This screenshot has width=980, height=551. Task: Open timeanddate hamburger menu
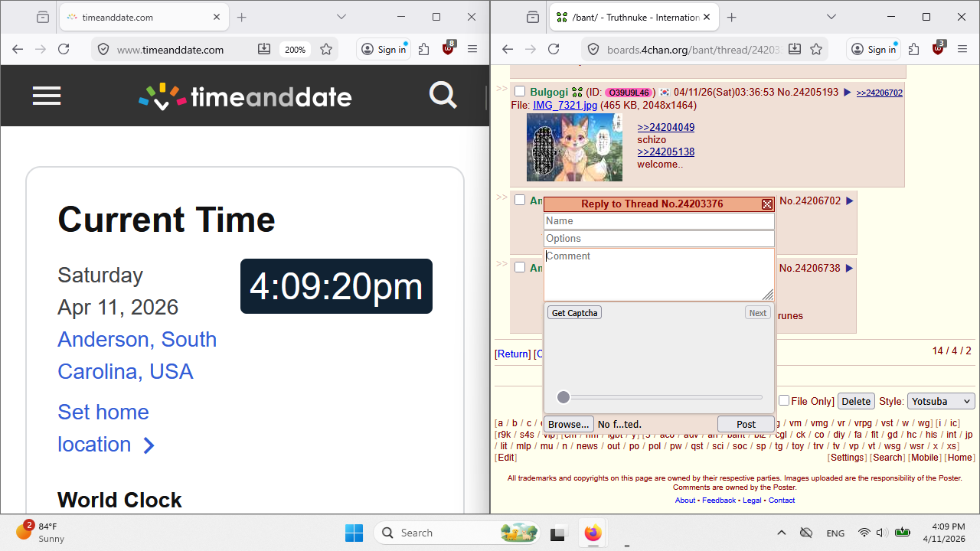click(x=47, y=96)
